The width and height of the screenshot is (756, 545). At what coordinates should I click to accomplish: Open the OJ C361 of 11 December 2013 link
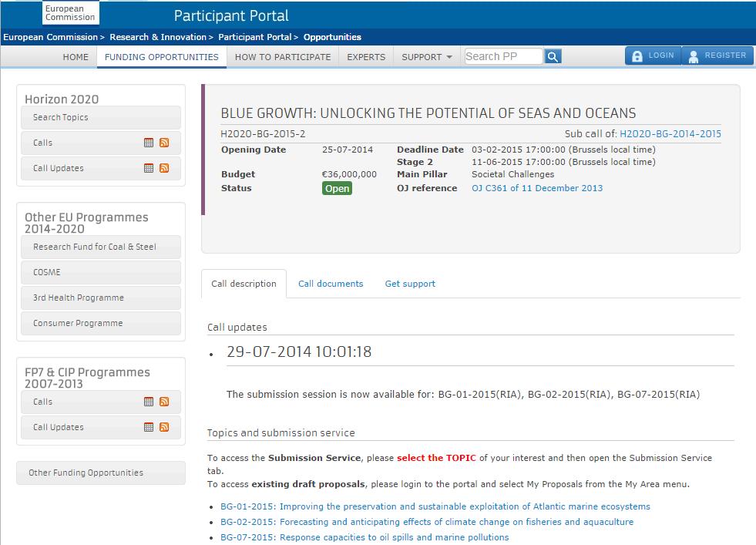point(537,188)
